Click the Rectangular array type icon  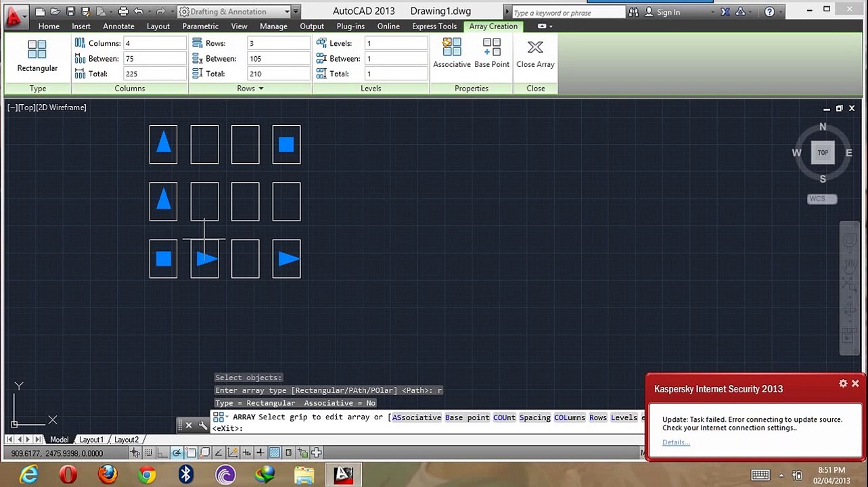(x=37, y=49)
